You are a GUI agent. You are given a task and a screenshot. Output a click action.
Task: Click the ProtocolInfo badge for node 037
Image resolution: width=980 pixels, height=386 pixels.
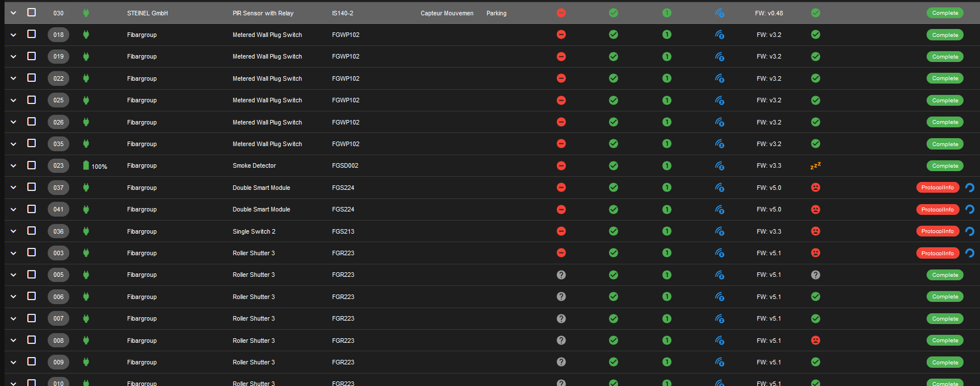click(937, 187)
